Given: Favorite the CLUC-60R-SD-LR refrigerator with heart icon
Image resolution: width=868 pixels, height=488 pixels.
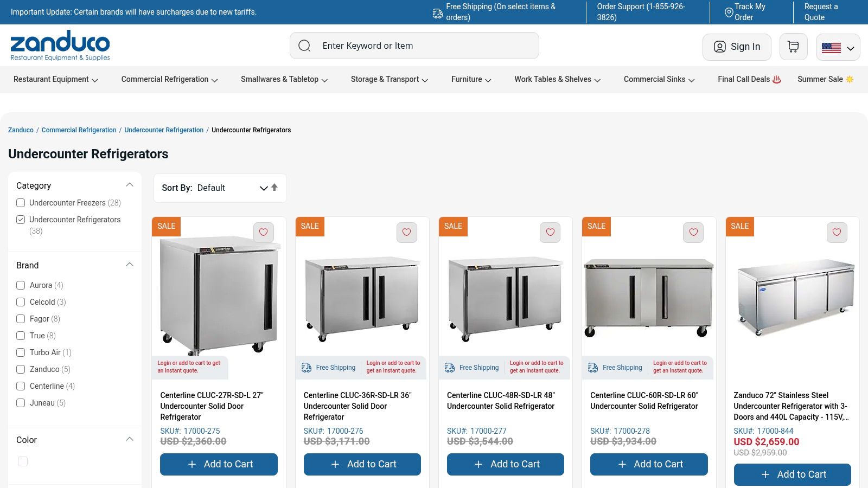Looking at the screenshot, I should click(693, 232).
